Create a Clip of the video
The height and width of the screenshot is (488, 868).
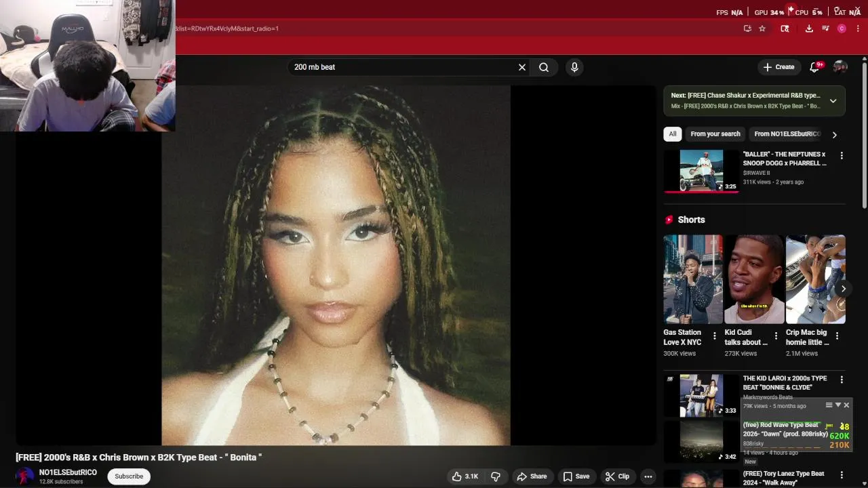pyautogui.click(x=617, y=476)
